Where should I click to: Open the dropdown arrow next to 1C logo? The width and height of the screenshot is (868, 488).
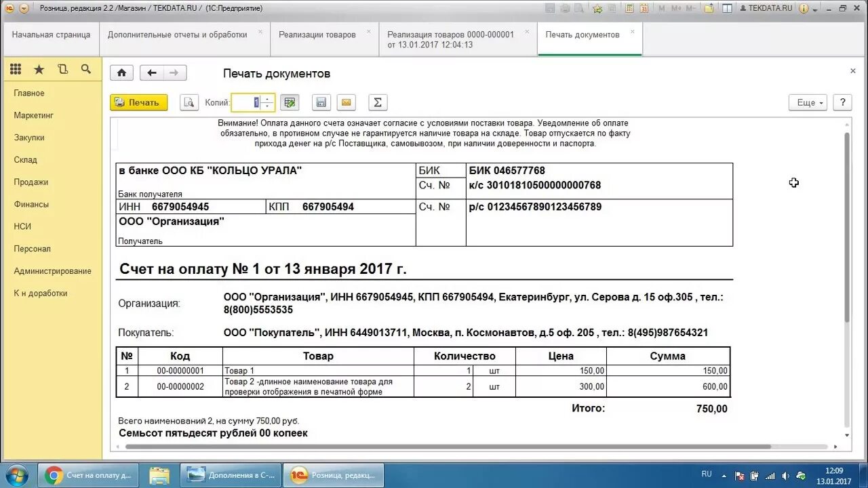pyautogui.click(x=24, y=8)
